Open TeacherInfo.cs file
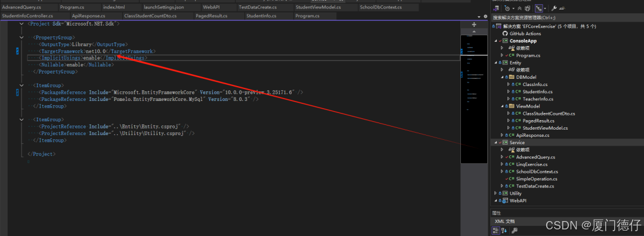This screenshot has height=236, width=644. click(x=538, y=99)
